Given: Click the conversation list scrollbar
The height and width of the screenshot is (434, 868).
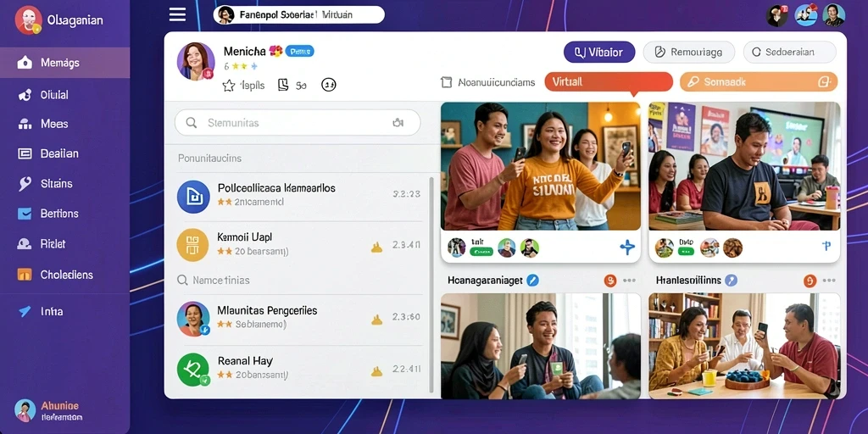Looking at the screenshot, I should (431, 284).
